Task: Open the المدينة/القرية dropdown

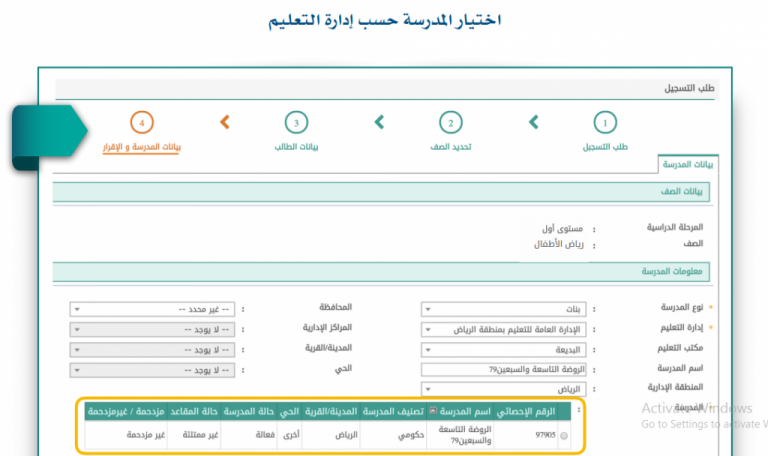Action: (x=152, y=350)
